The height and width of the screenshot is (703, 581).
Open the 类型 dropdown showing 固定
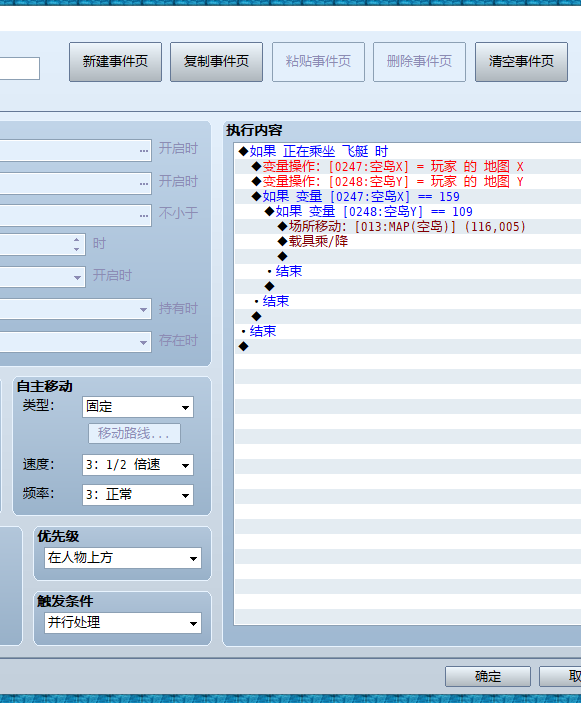coord(138,407)
